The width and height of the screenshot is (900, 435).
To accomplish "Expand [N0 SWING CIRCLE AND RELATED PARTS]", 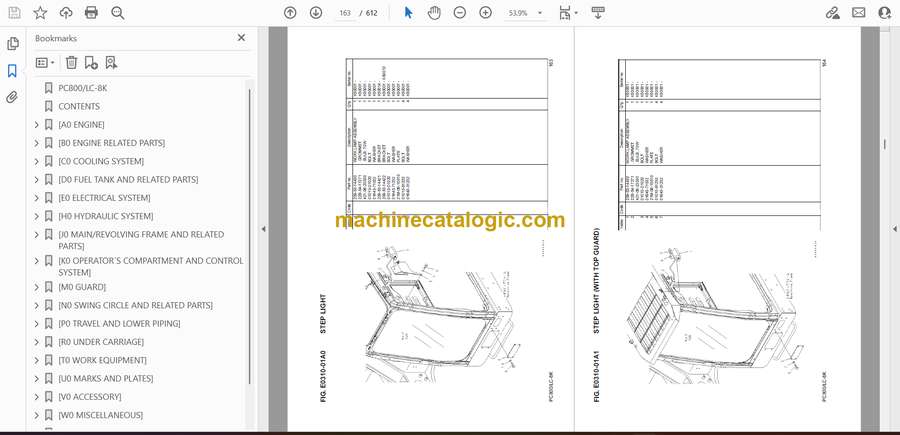I will [37, 305].
